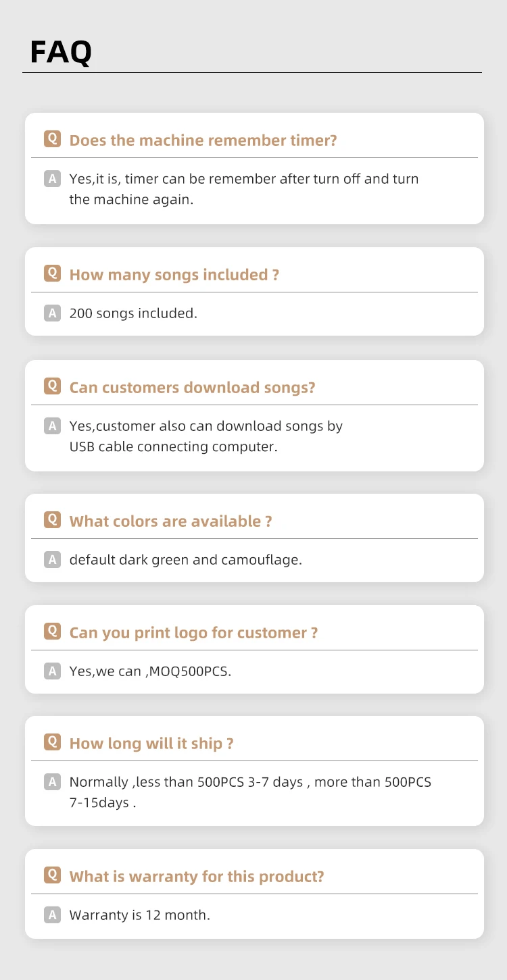
Task: Click the Q icon beside print logo question
Action: point(52,631)
